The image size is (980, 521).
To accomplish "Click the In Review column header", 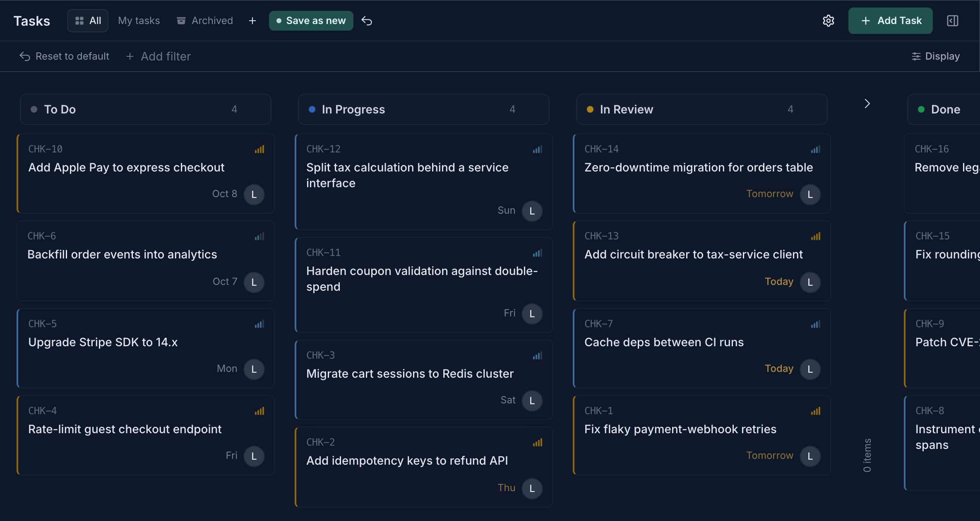I will pos(702,109).
